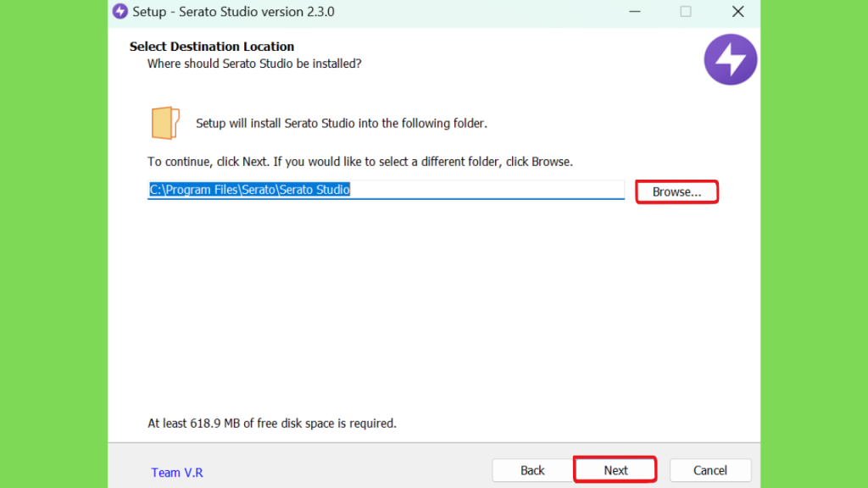Open the Team V.R link
Viewport: 868px width, 488px height.
click(177, 473)
